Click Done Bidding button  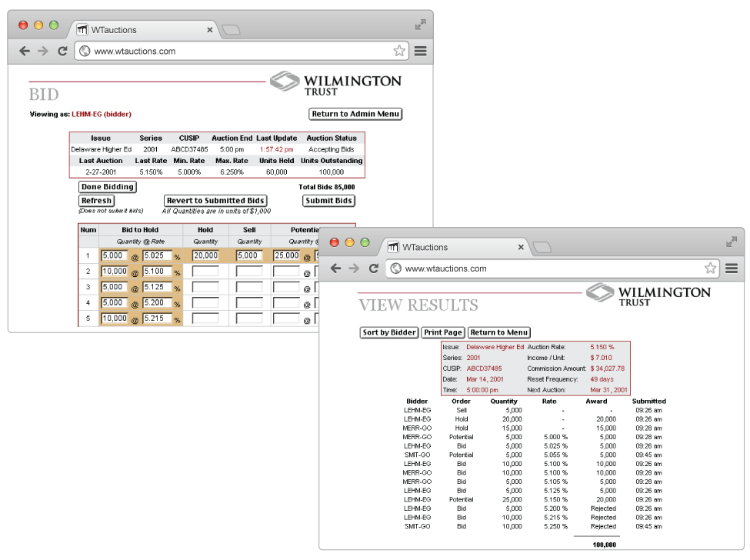pyautogui.click(x=108, y=187)
